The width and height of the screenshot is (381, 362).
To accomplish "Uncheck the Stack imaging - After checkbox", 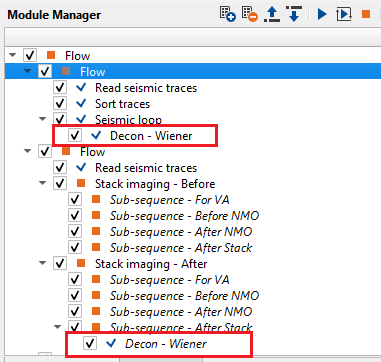I will click(60, 263).
